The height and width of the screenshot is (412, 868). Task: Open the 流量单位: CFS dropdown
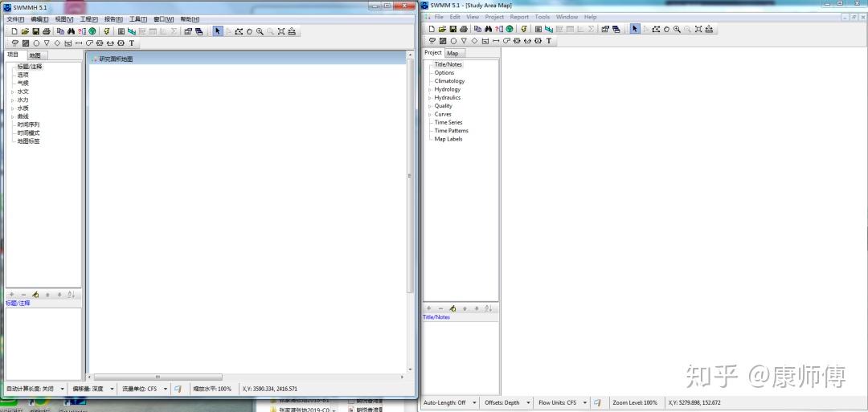pyautogui.click(x=166, y=389)
